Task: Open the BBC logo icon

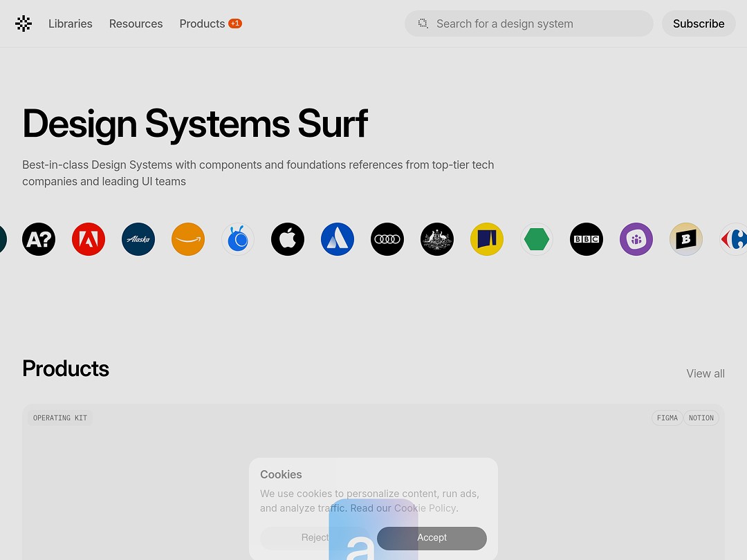Action: [x=587, y=239]
